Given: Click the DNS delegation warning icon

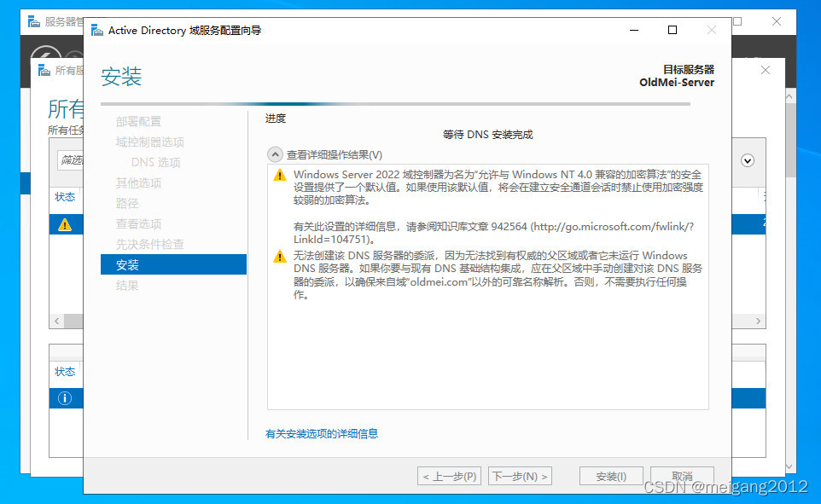Looking at the screenshot, I should pyautogui.click(x=280, y=257).
